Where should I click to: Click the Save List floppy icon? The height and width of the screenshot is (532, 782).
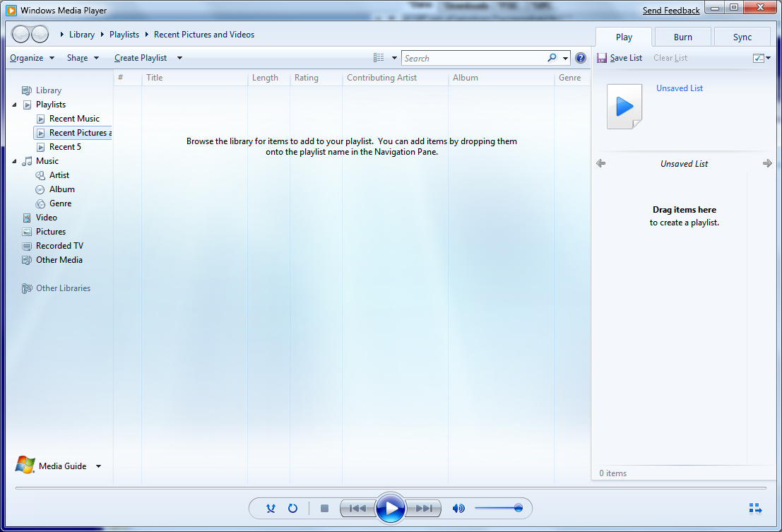click(602, 58)
